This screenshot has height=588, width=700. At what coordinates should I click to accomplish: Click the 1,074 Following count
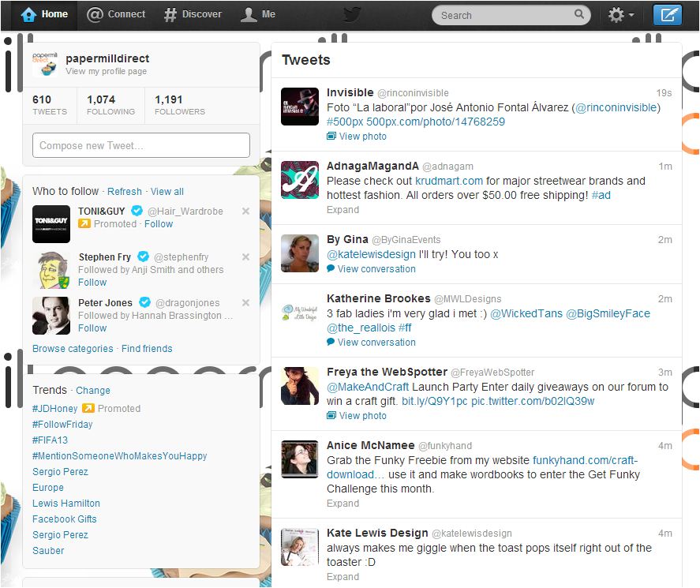coord(110,106)
